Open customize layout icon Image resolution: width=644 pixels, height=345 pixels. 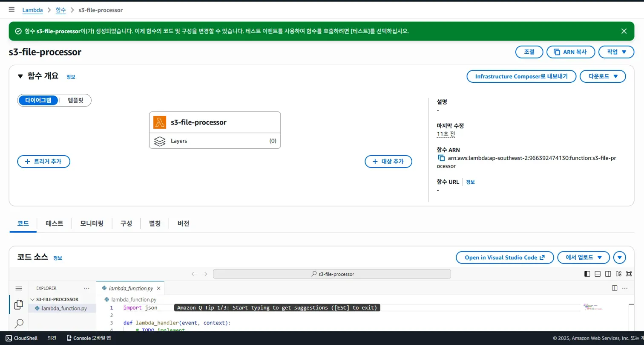(x=618, y=274)
